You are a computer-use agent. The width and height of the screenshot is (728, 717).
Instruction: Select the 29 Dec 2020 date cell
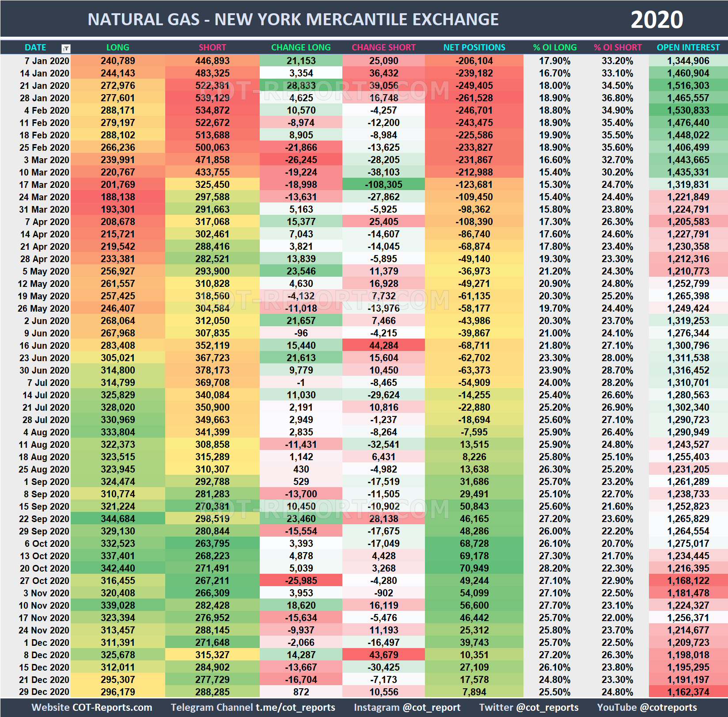click(44, 692)
